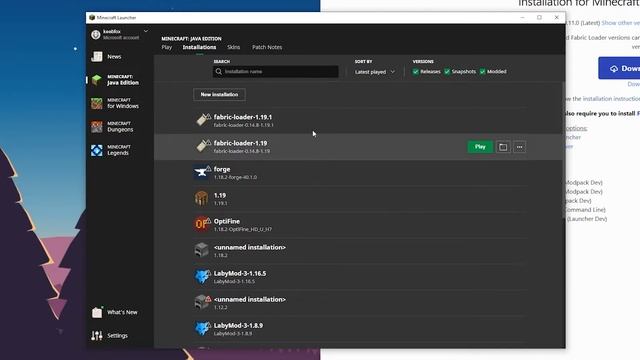
Task: Toggle the Snapshots versions checkbox
Action: coord(447,71)
